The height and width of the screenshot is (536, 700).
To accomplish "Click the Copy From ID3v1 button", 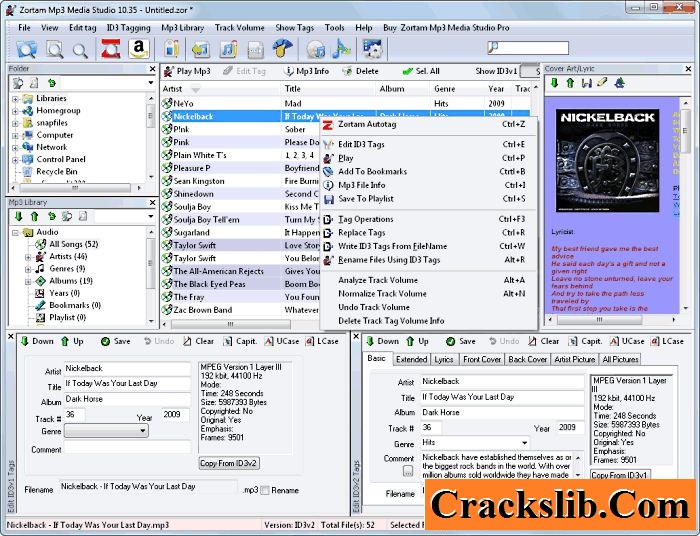I will [619, 475].
